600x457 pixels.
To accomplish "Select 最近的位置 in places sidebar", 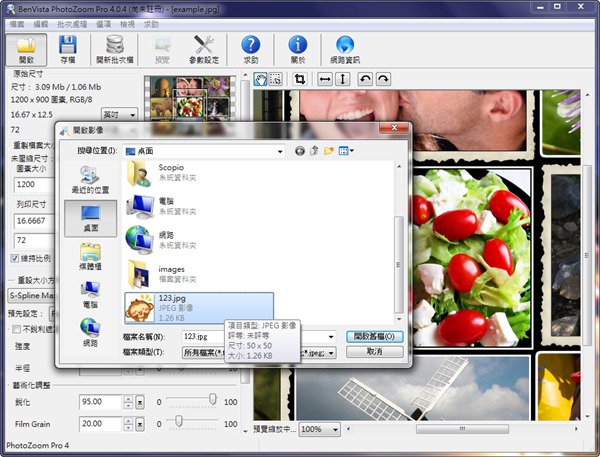I will (x=90, y=180).
